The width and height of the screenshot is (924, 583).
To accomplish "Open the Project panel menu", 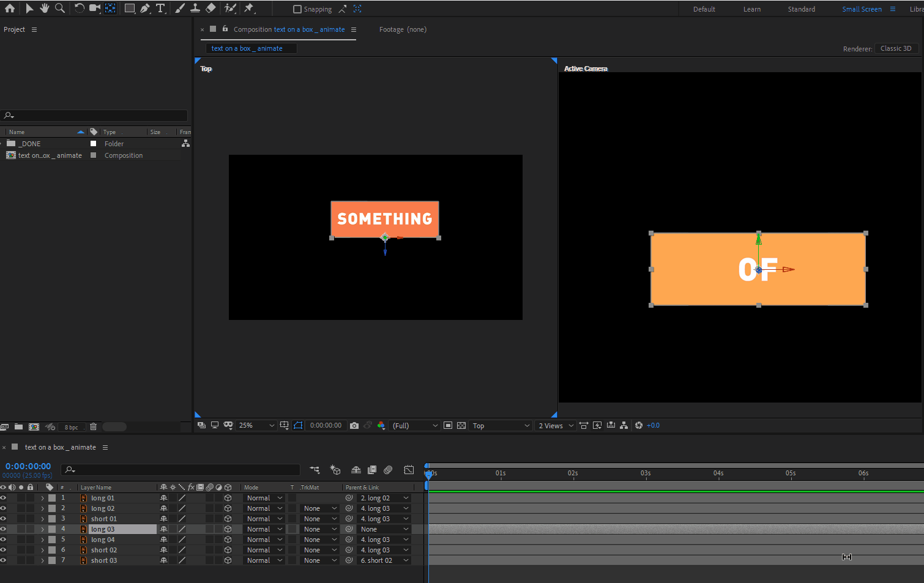I will pos(34,29).
